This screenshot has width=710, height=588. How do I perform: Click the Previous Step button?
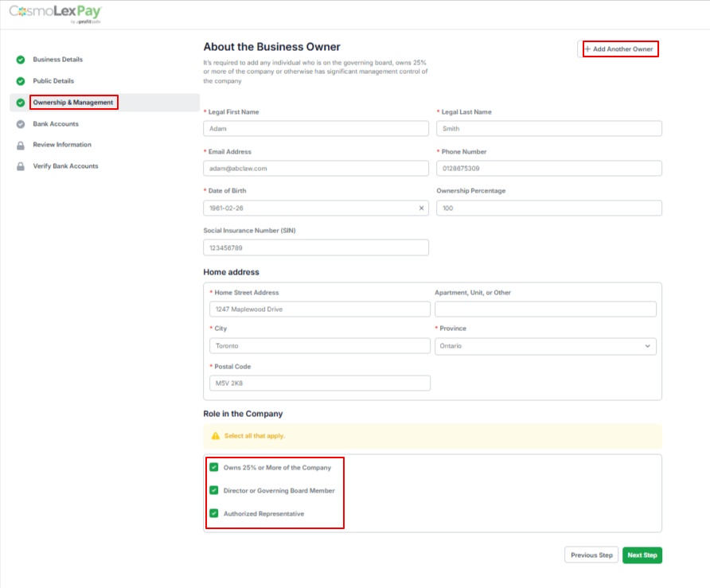[591, 555]
